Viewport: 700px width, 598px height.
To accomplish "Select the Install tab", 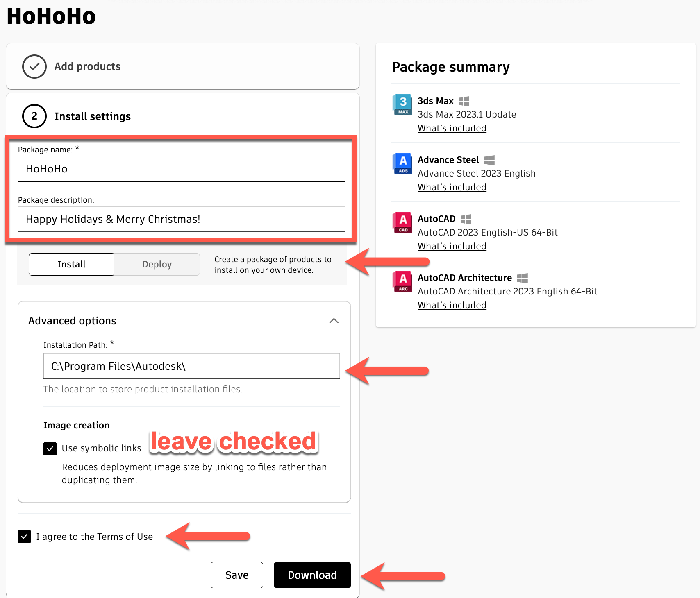I will tap(71, 264).
